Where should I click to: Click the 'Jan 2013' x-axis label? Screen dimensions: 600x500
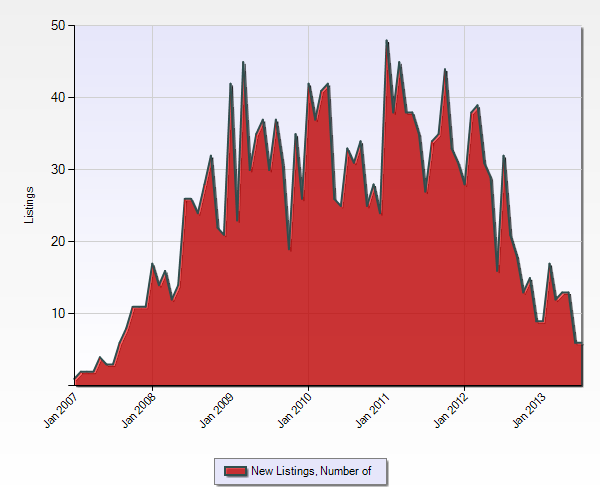click(x=528, y=411)
